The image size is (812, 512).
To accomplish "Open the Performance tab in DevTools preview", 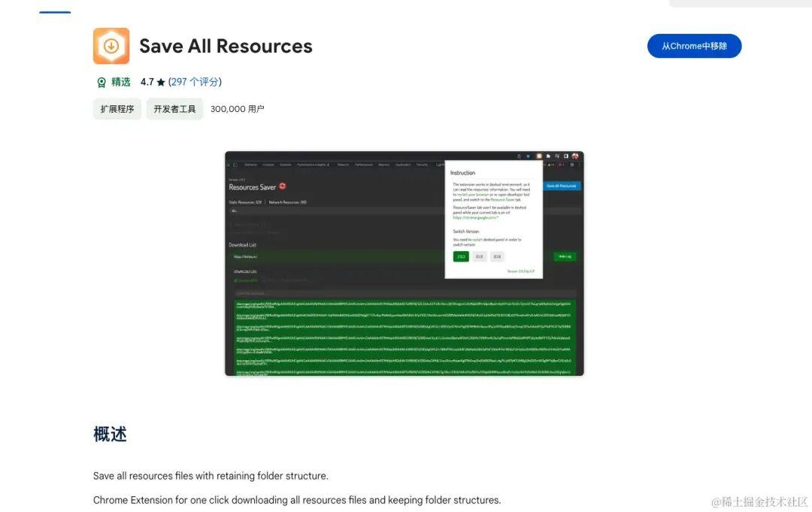I will (x=364, y=165).
